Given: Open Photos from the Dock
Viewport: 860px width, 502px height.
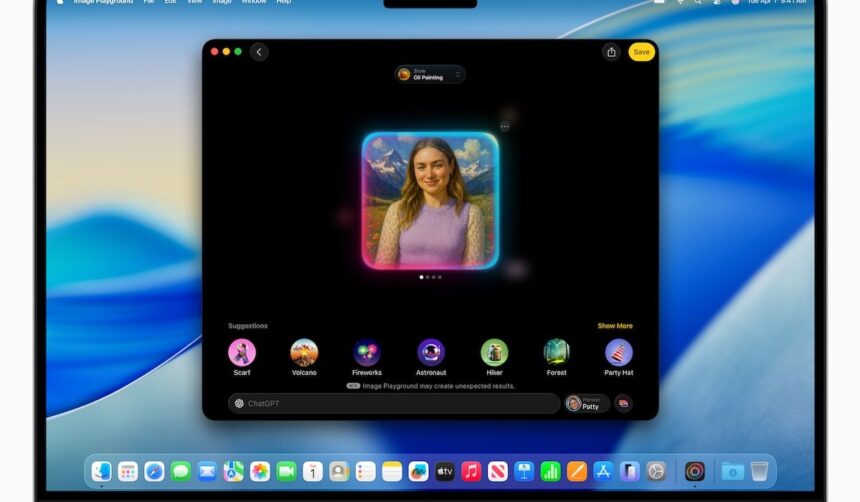Looking at the screenshot, I should tap(260, 471).
